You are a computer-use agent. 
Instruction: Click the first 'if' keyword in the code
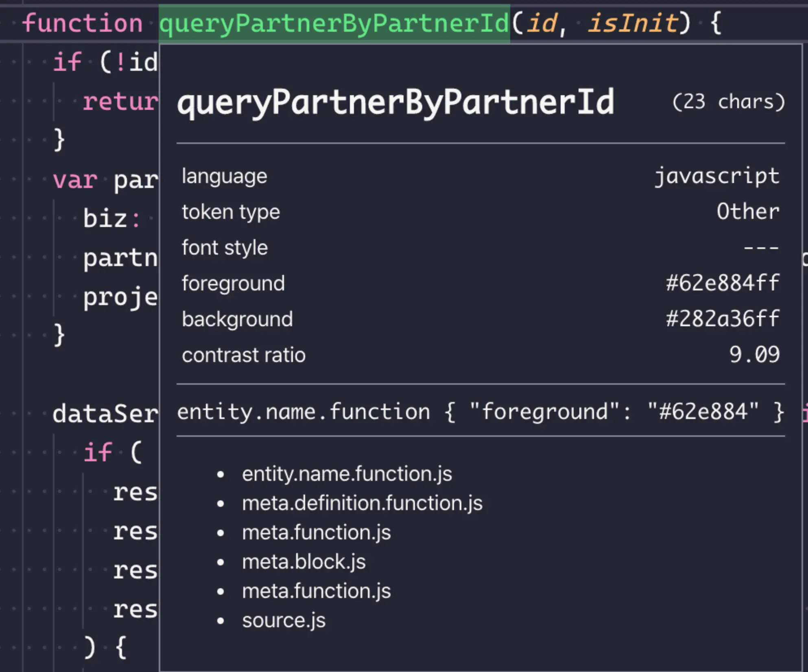click(68, 62)
